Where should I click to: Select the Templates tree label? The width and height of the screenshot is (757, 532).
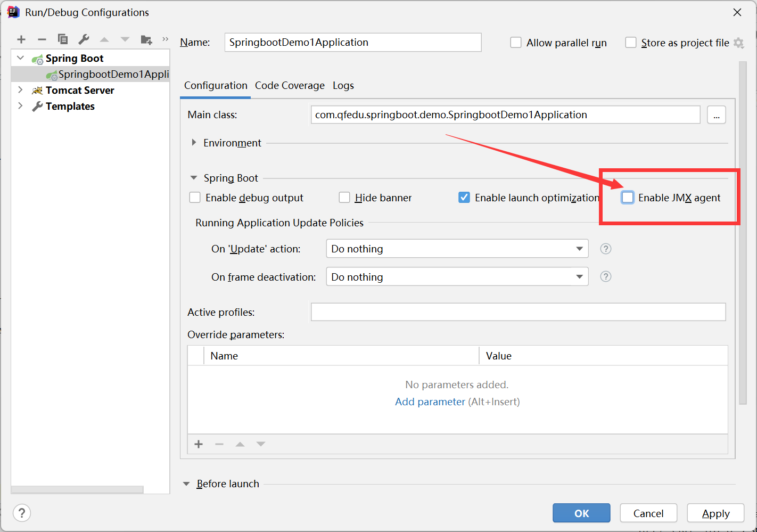tap(70, 106)
